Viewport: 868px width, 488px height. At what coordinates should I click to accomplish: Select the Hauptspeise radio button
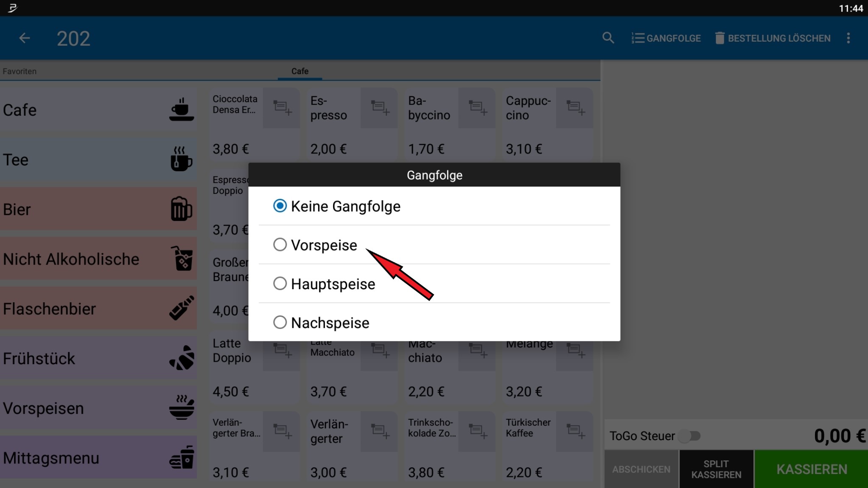click(x=280, y=283)
